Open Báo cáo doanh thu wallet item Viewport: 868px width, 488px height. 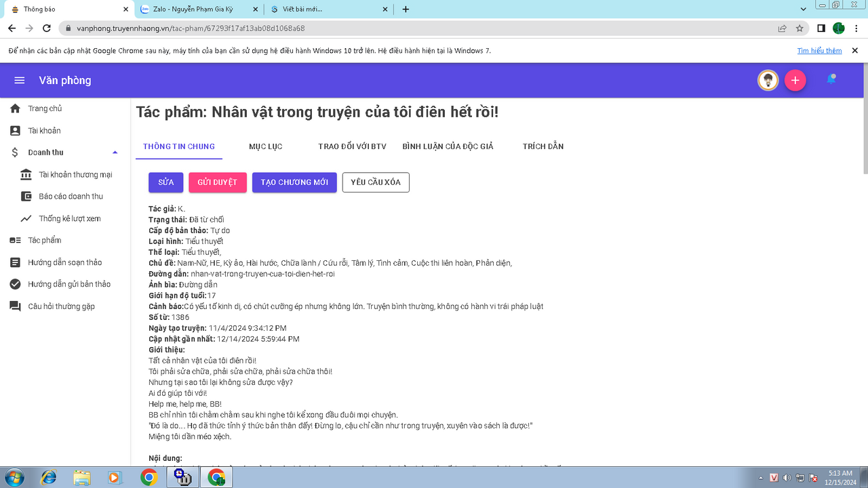click(26, 197)
